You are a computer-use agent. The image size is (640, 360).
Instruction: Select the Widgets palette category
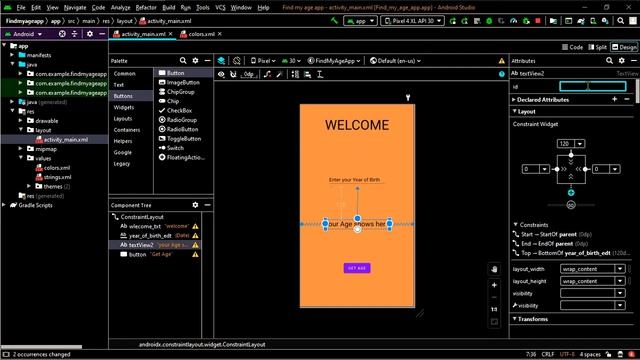[124, 107]
